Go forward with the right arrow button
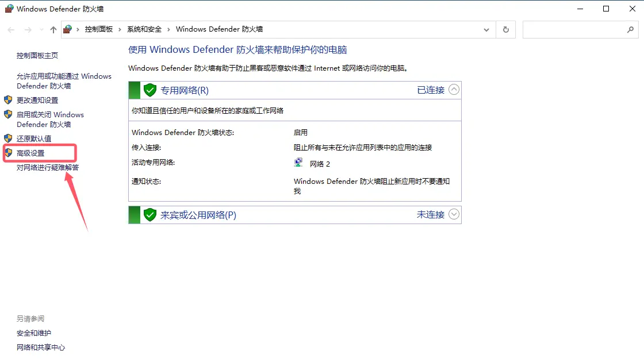This screenshot has height=362, width=644. coord(28,29)
